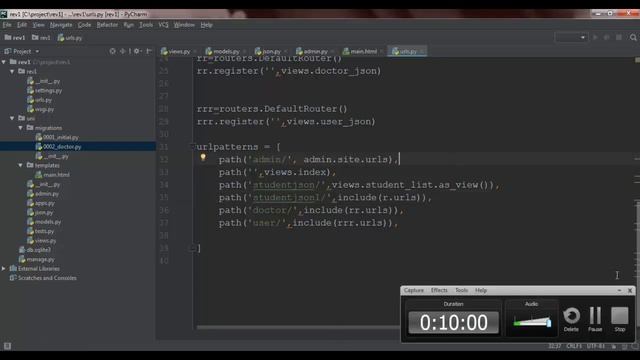The image size is (640, 360).
Task: Click the editor horizontal scrollbar
Action: (x=298, y=327)
